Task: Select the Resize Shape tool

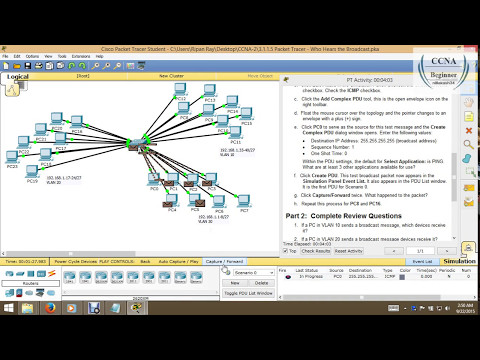Action: 470,172
